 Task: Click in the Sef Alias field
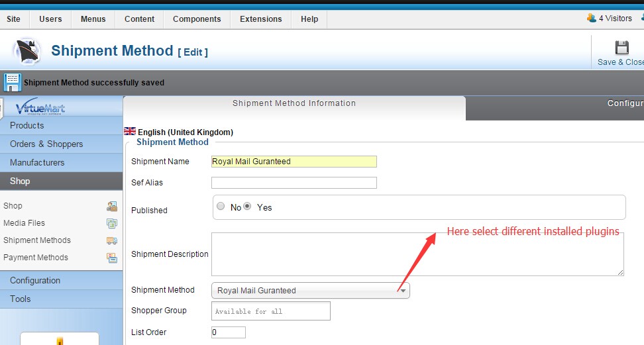294,183
